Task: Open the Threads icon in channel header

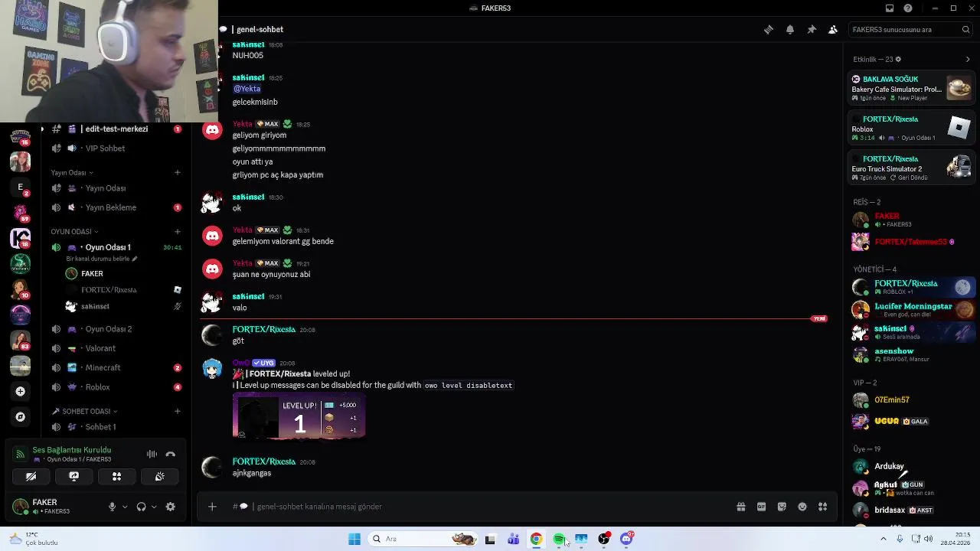Action: [x=768, y=29]
